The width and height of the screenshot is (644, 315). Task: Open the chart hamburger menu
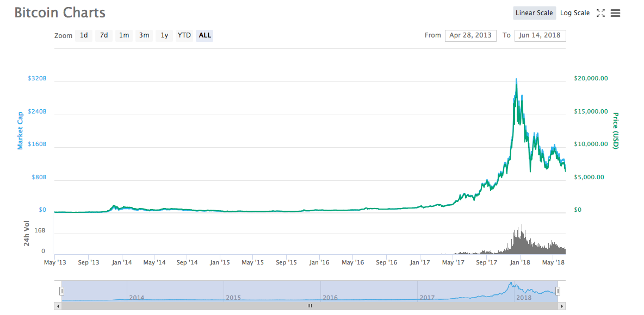(x=615, y=13)
